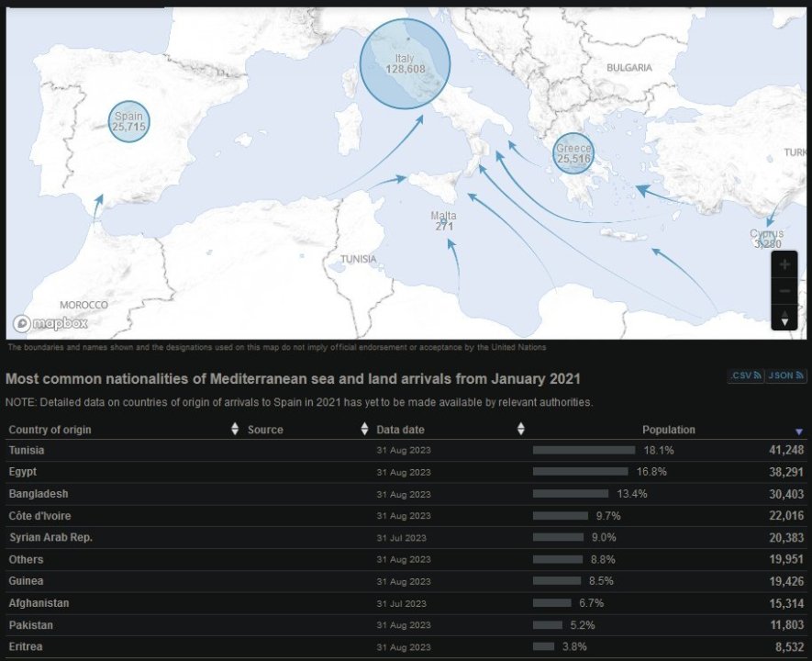812x661 pixels.
Task: Select the Tunisia table row
Action: pos(27,451)
